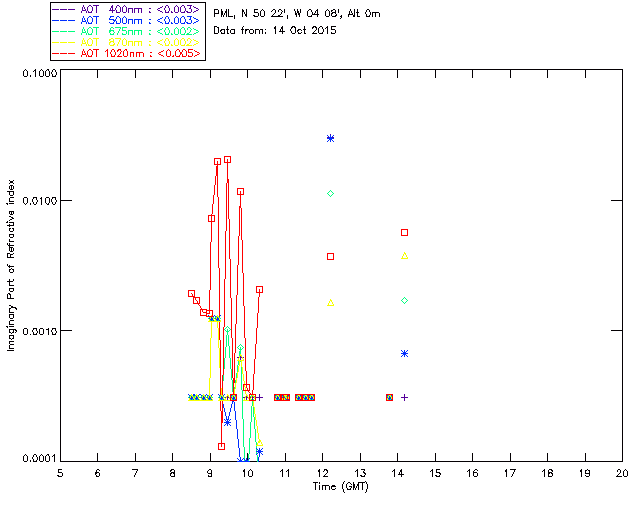Click the yellow triangle above hour 14
Screen dimensions: 640x512
404,256
